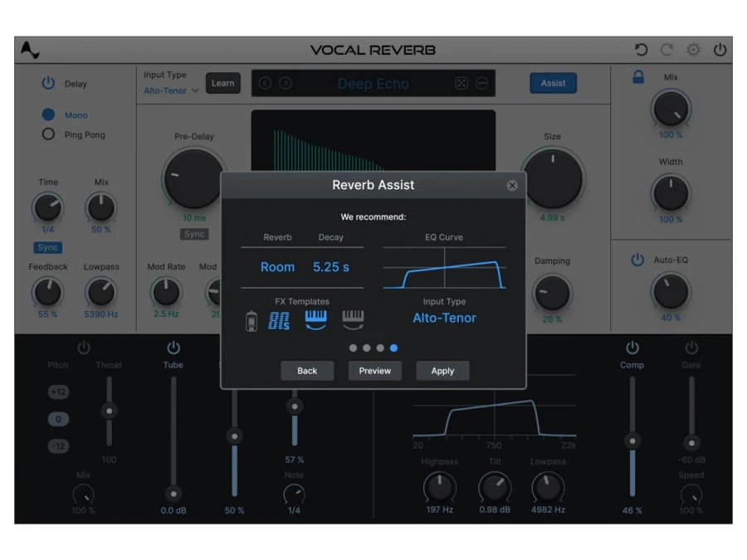Click the Gate -60 dB slider handle
The image size is (747, 560).
point(691,443)
